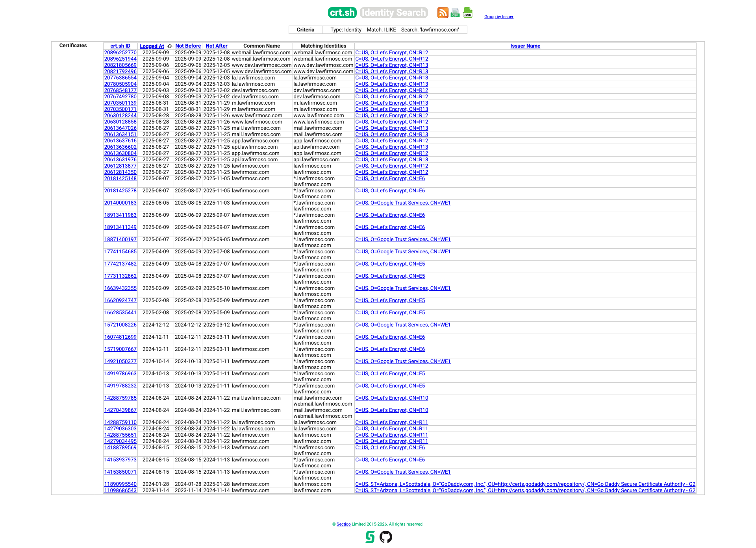This screenshot has height=548, width=756.
Task: Select Matching Identities column header
Action: click(323, 46)
